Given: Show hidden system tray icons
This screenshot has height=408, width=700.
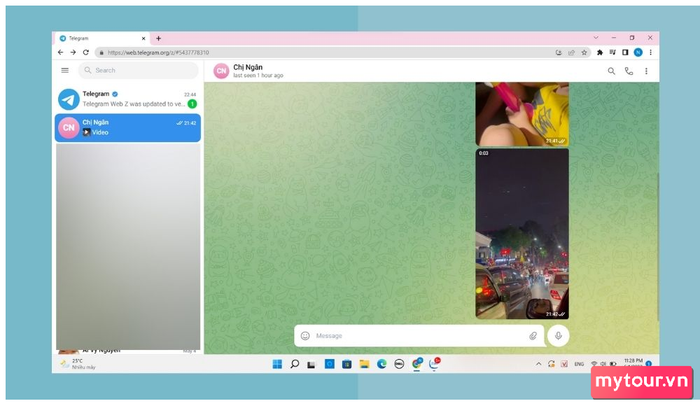Looking at the screenshot, I should pyautogui.click(x=538, y=364).
